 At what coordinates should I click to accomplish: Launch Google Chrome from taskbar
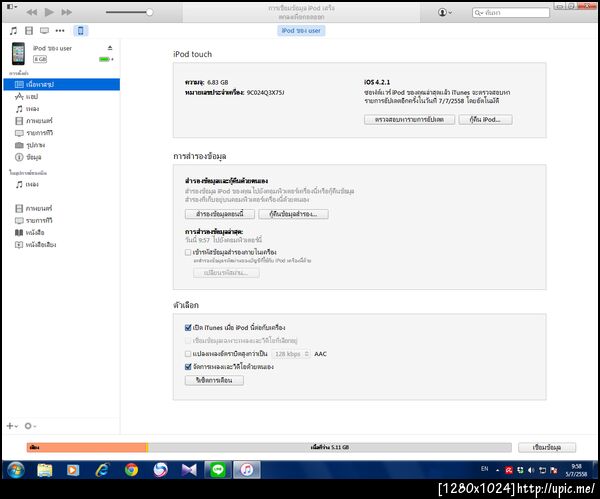131,470
